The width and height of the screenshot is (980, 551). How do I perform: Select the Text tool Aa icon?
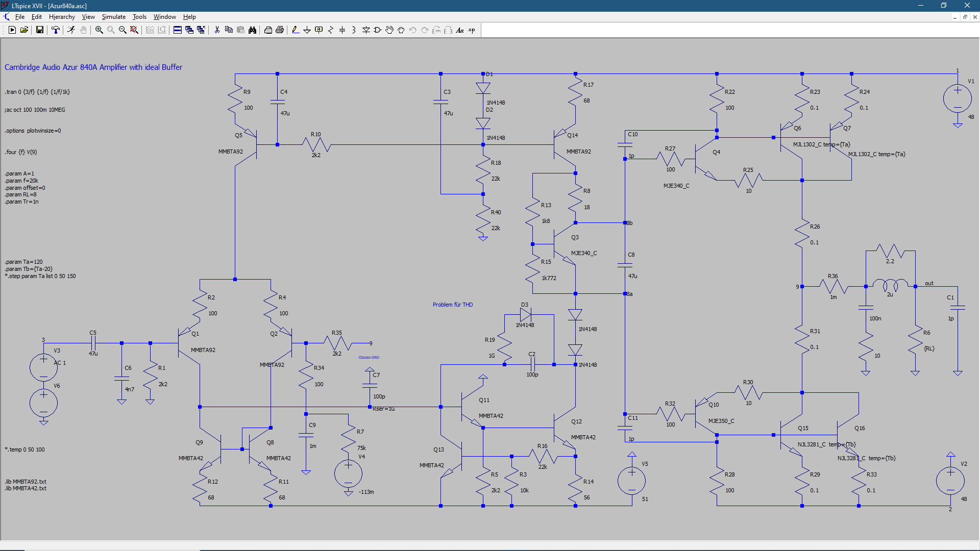[x=460, y=30]
